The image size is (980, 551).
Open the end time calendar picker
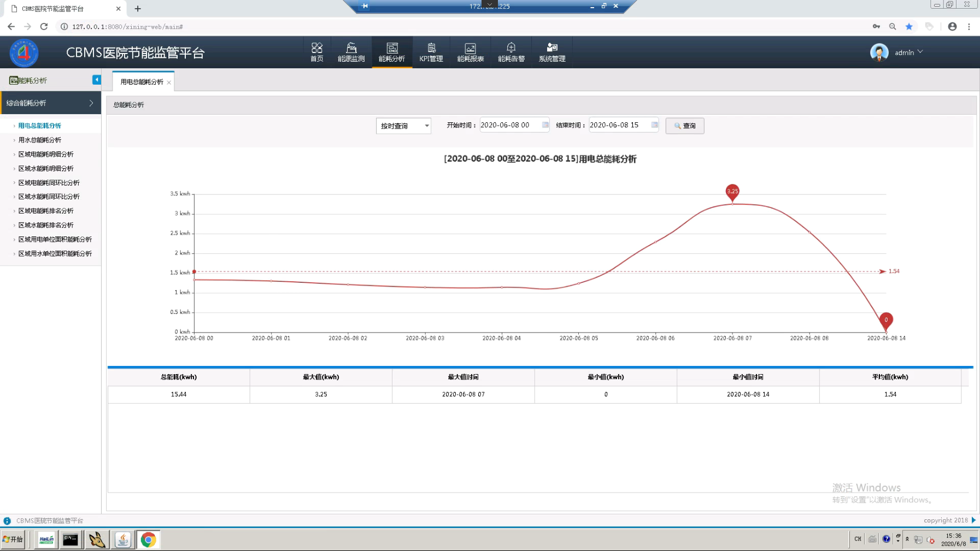coord(654,125)
